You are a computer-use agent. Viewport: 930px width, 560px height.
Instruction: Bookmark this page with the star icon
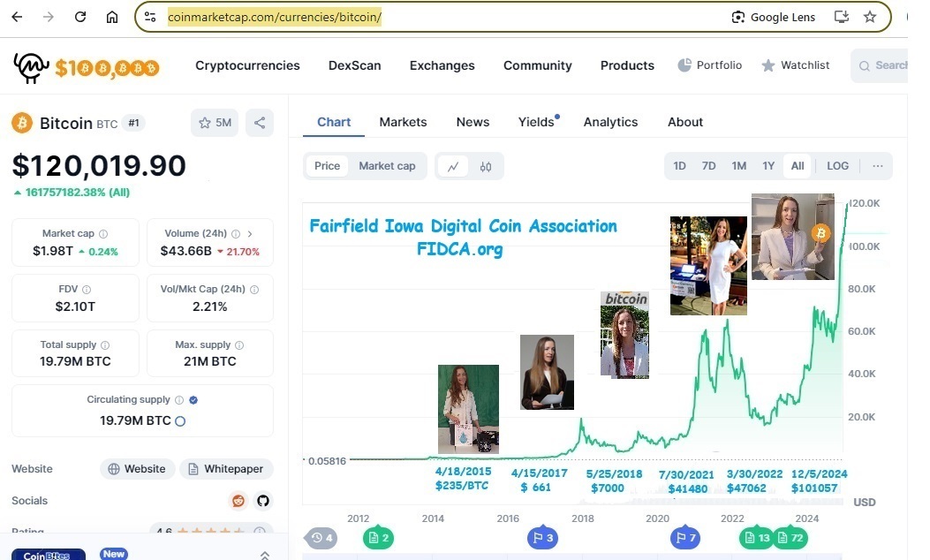pyautogui.click(x=870, y=17)
